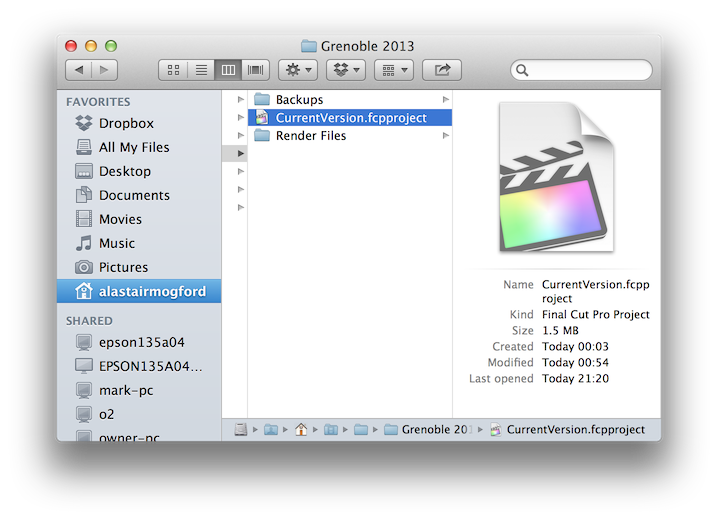Click the Modified value Today 00:54
Viewport: 718px width, 520px height.
coord(576,363)
